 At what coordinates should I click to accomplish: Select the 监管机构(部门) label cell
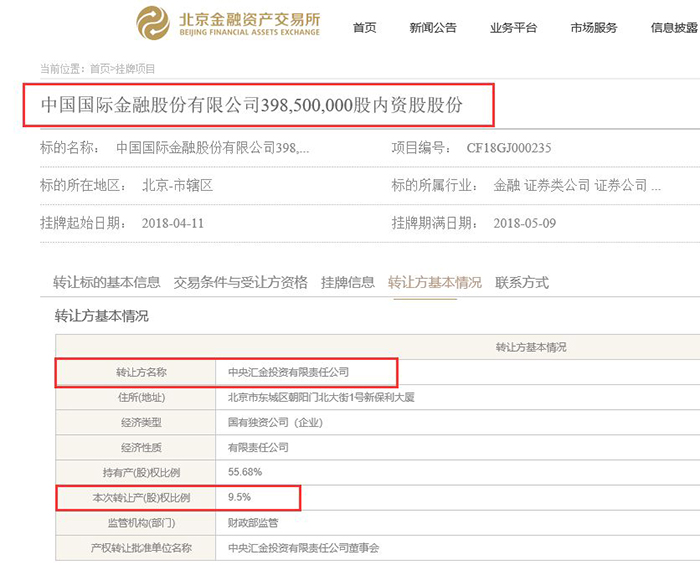pos(136,523)
